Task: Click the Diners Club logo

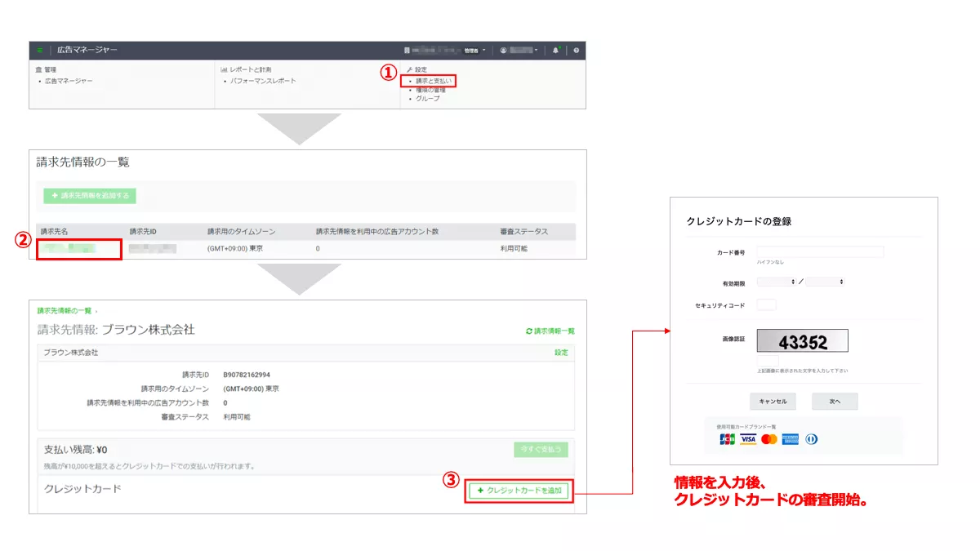Action: click(x=811, y=439)
